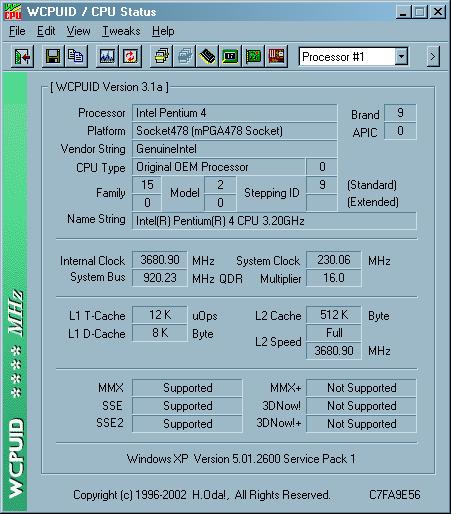
Task: Click the exit door icon in toolbar
Action: 22,57
